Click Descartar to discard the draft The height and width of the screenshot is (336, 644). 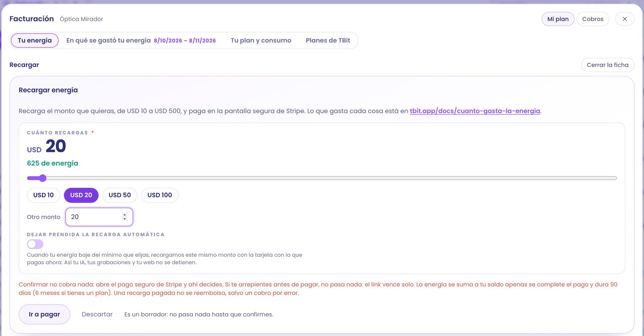tap(97, 314)
